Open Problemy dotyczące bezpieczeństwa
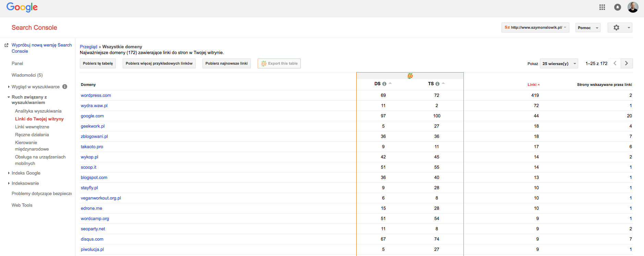The image size is (644, 256). [x=41, y=193]
